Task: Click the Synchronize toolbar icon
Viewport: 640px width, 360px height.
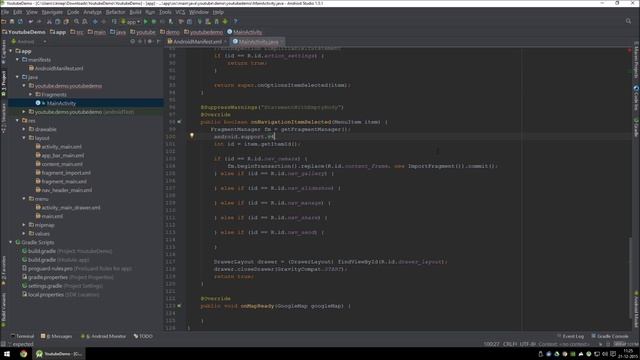Action: point(20,22)
